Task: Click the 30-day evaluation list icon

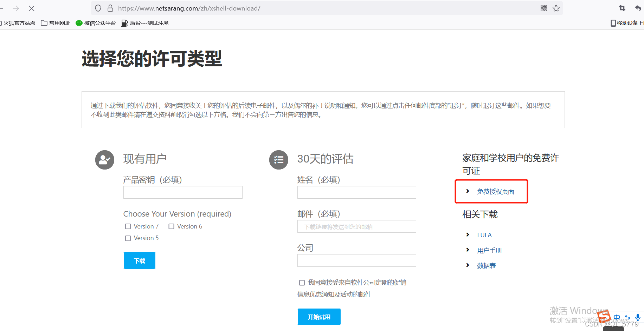Action: (279, 160)
